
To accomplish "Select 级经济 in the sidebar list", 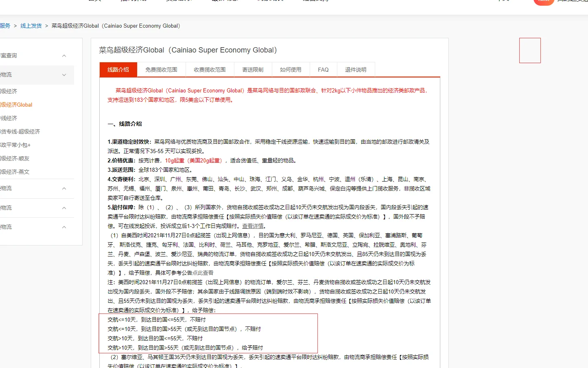I will point(9,91).
